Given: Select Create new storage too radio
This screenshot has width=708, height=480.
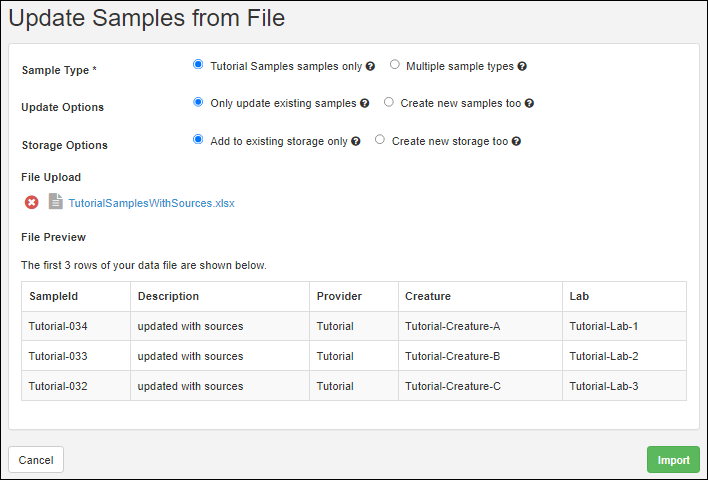Looking at the screenshot, I should coord(380,140).
